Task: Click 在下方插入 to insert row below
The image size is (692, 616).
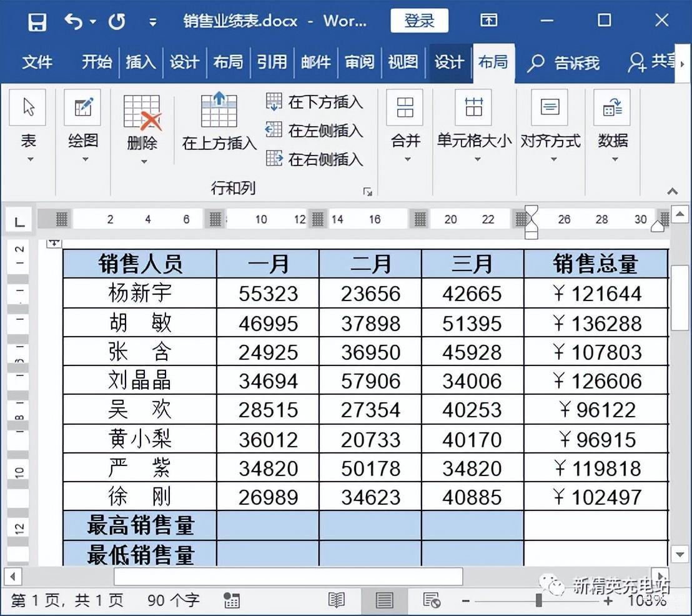Action: click(x=315, y=102)
